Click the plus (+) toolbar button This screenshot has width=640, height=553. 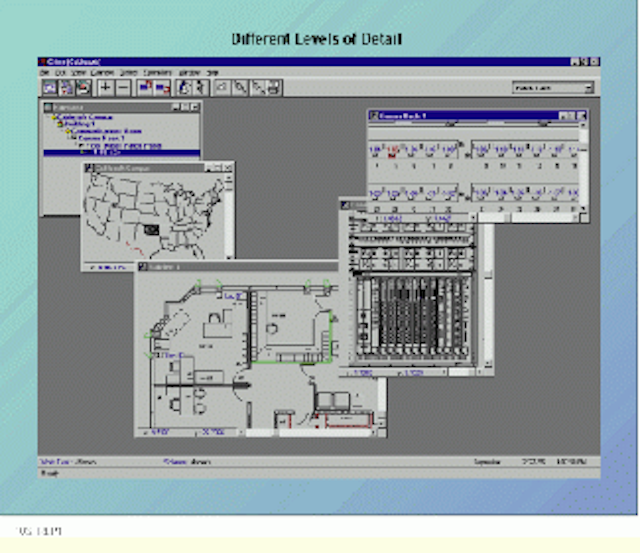tap(105, 88)
